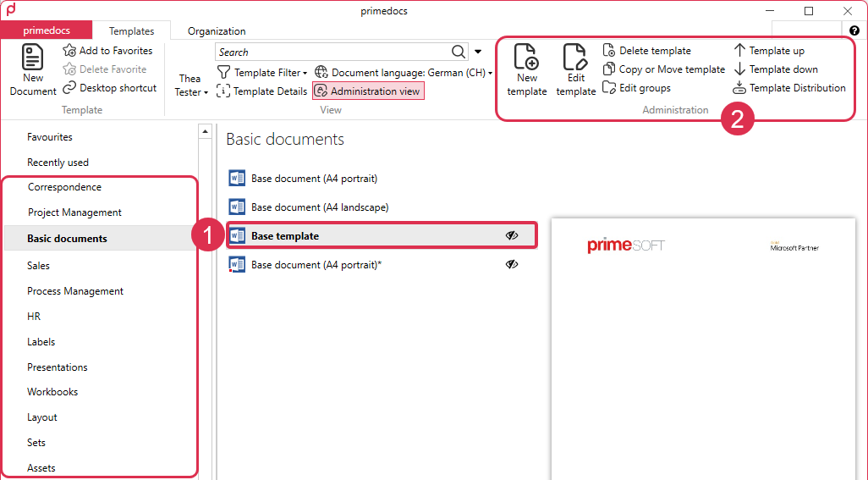Add the template to Favorites
868x480 pixels.
108,51
